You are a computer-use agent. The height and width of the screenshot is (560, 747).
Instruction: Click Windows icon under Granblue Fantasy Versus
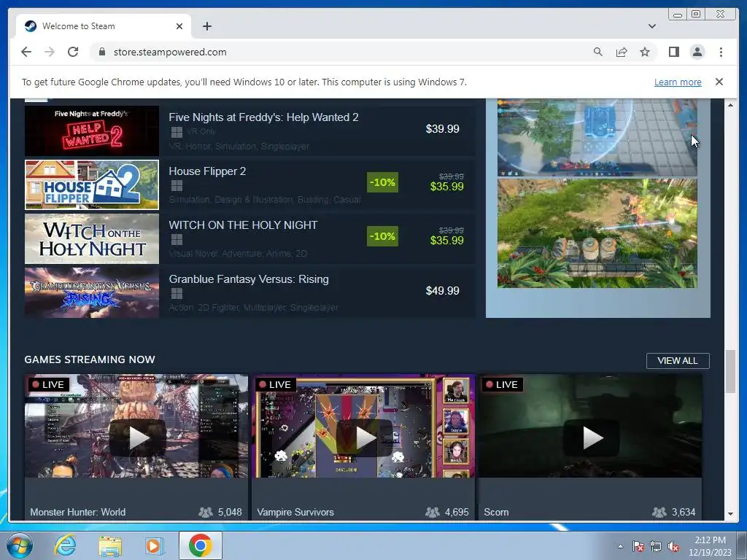coord(177,293)
